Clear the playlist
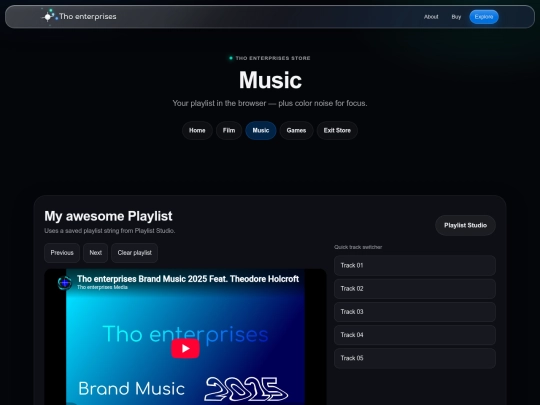This screenshot has width=540, height=405. [134, 253]
